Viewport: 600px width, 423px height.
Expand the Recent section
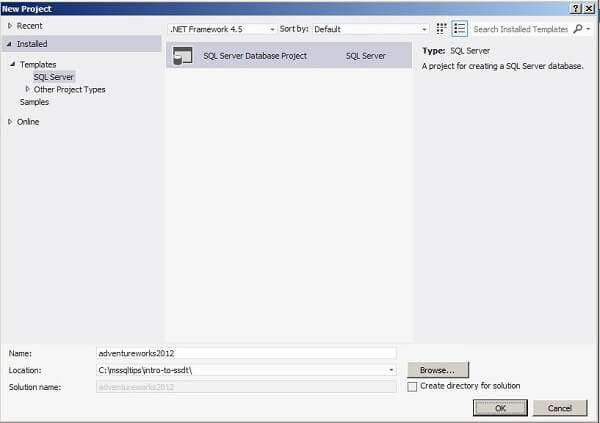10,26
